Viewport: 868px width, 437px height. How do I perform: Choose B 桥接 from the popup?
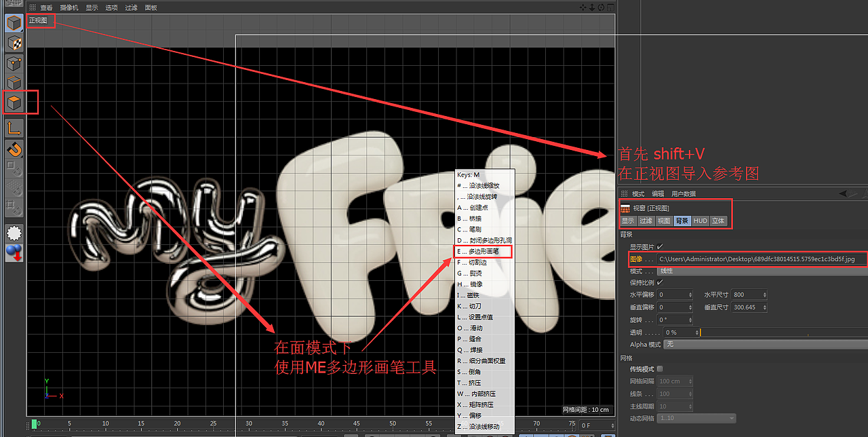484,218
